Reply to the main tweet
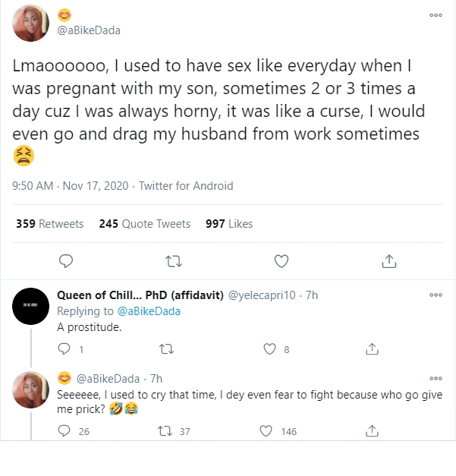 [66, 261]
